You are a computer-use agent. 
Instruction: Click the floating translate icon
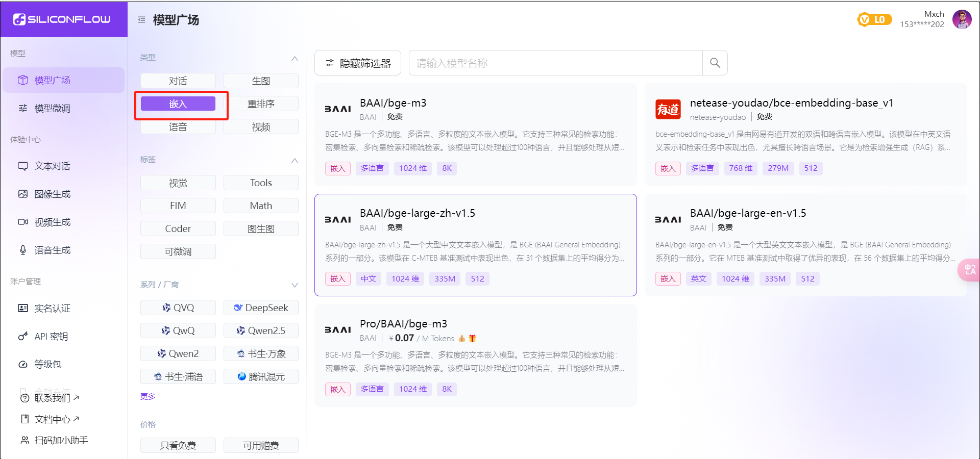coord(969,270)
